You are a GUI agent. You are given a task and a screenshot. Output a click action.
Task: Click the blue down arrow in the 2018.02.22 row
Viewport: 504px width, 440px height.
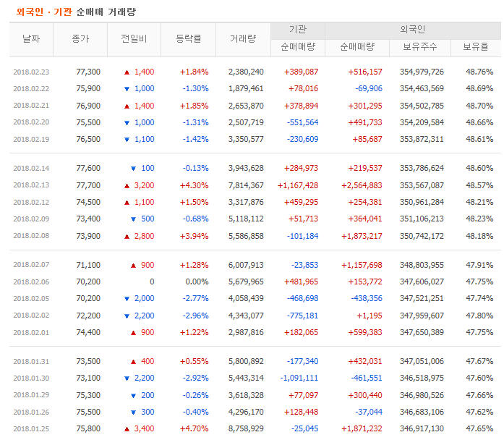pyautogui.click(x=127, y=89)
